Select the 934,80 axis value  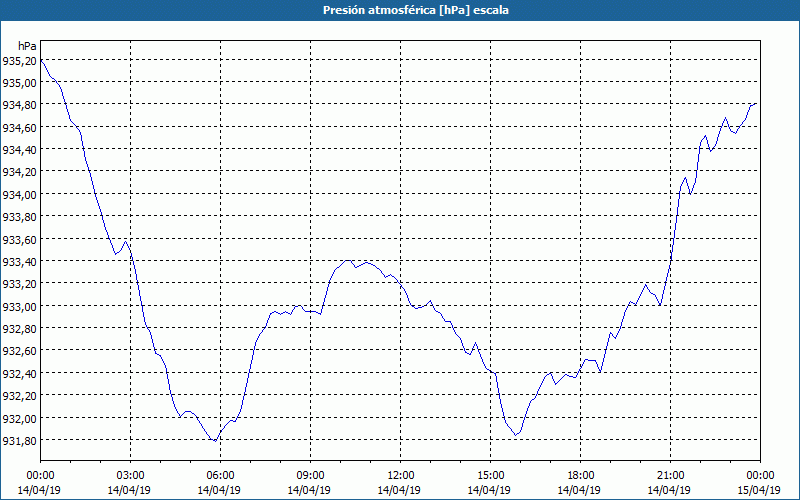click(x=19, y=105)
